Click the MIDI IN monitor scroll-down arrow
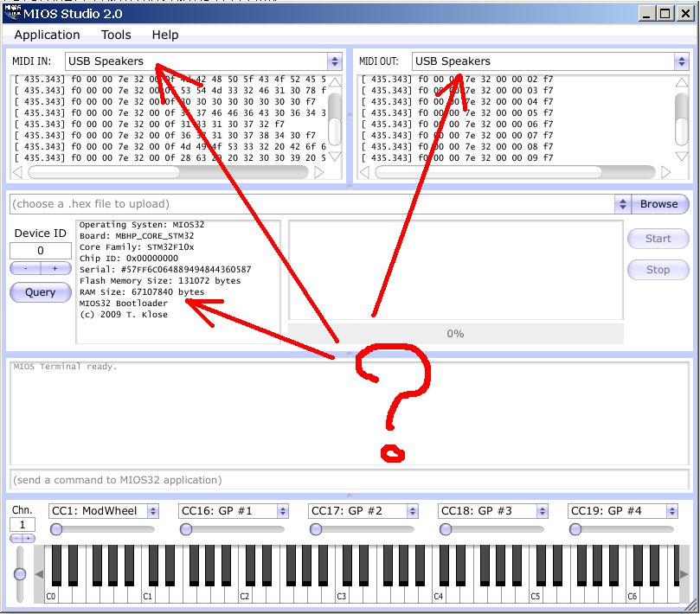The width and height of the screenshot is (700, 614). 335,157
